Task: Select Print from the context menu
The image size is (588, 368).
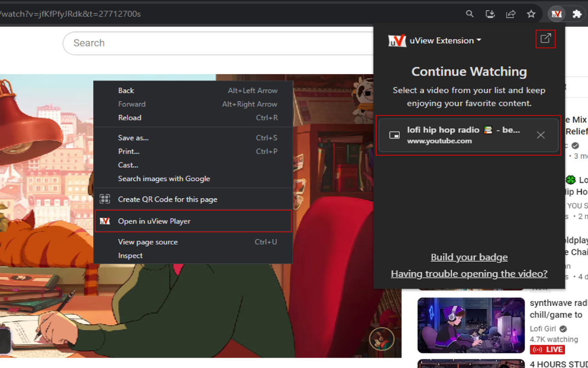Action: (129, 151)
